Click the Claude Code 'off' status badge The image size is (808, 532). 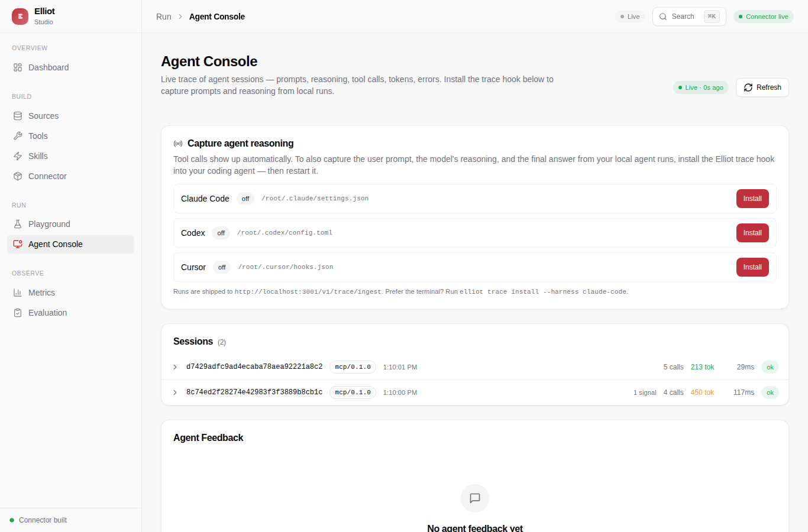coord(245,199)
